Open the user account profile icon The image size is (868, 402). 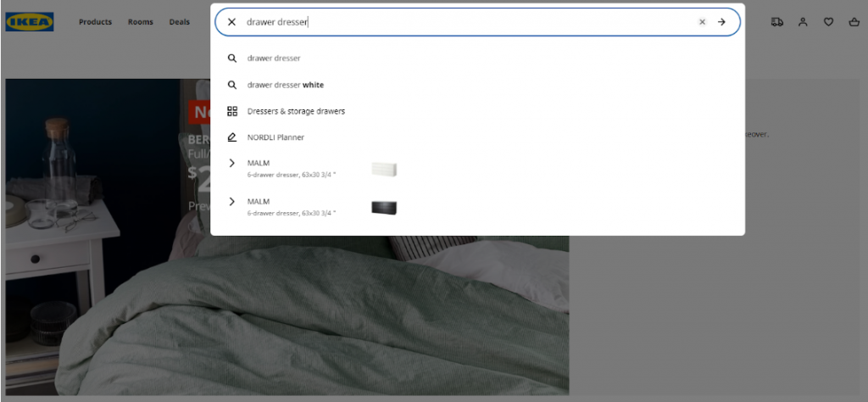pyautogui.click(x=803, y=22)
